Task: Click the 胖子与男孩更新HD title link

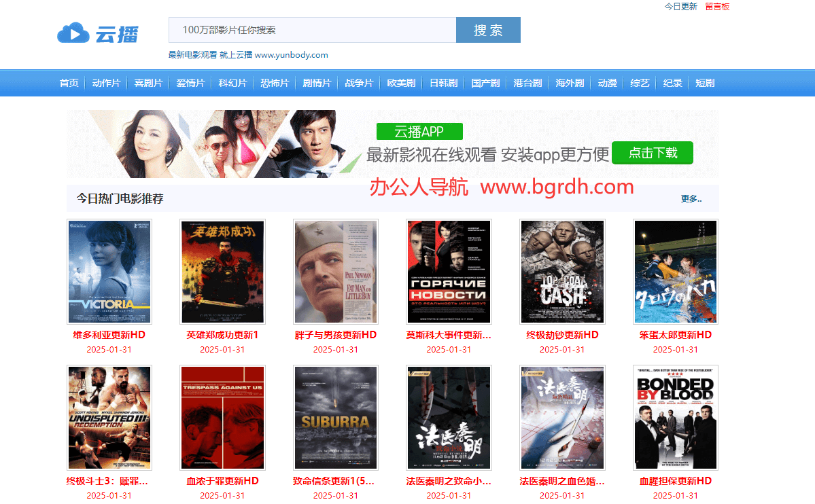Action: point(336,335)
